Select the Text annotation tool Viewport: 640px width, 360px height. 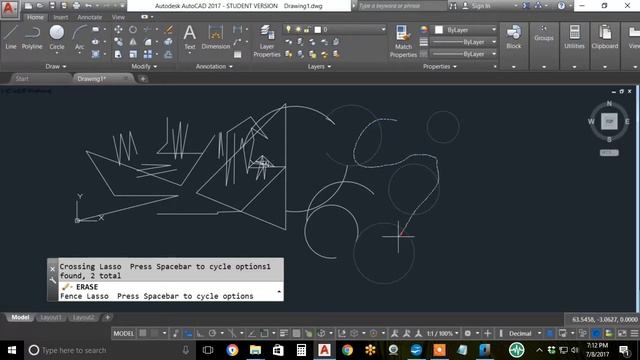189,37
